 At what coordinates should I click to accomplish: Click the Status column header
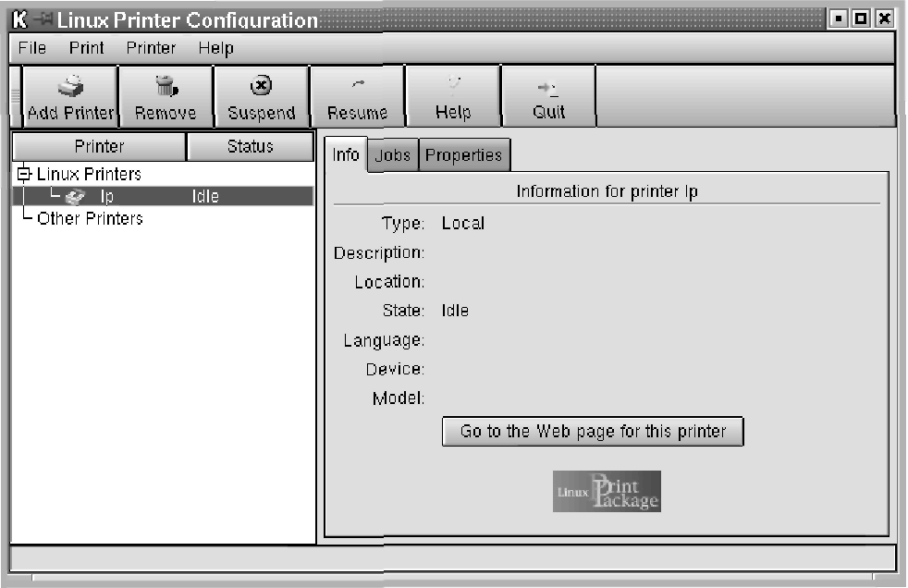[250, 147]
